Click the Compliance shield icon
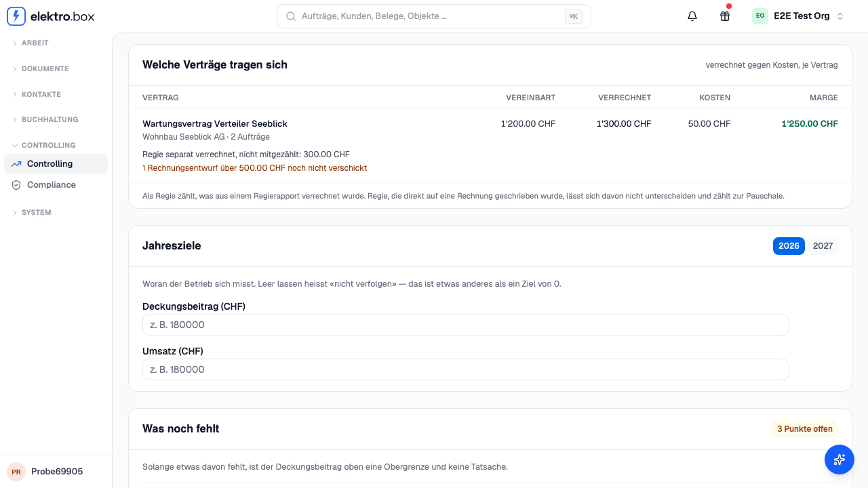The width and height of the screenshot is (868, 488). 16,185
